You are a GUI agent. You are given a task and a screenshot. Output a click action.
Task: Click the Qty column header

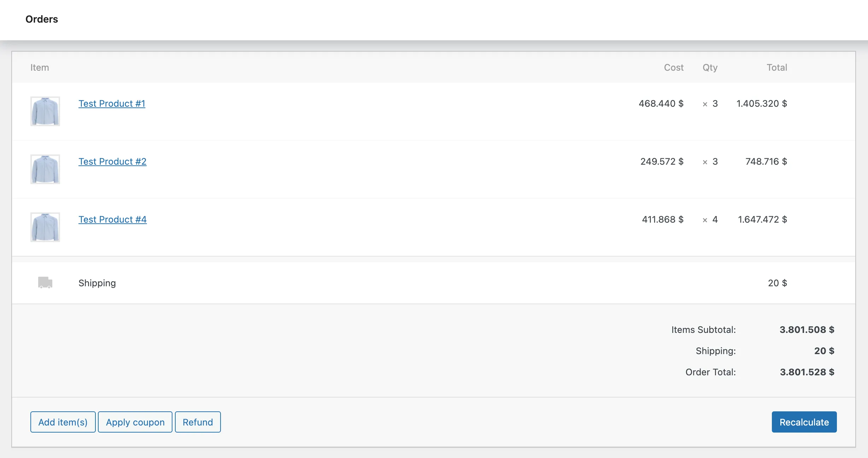pyautogui.click(x=710, y=67)
